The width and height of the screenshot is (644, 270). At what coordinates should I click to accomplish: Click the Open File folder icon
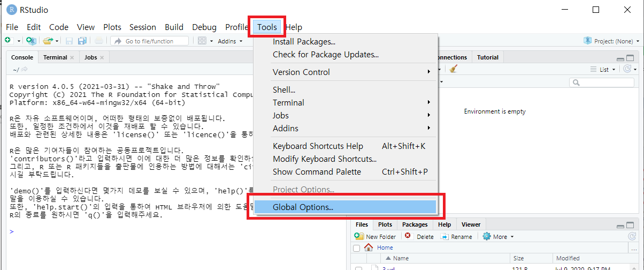[x=48, y=41]
